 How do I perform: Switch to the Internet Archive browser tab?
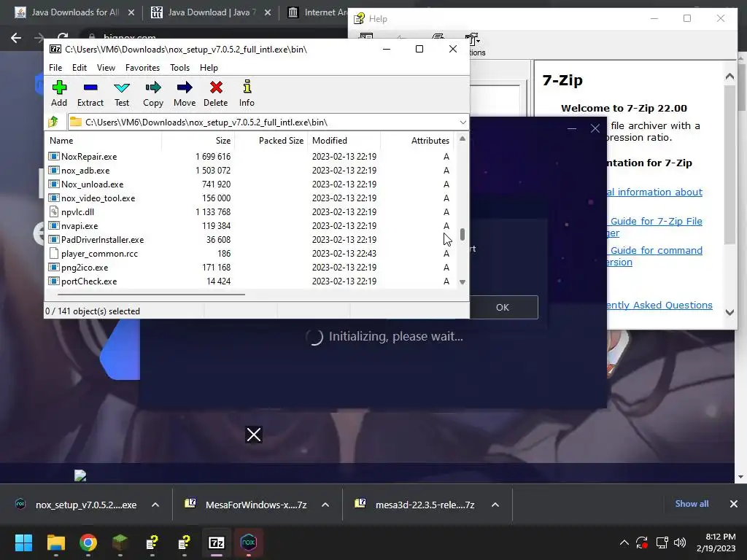click(x=317, y=12)
